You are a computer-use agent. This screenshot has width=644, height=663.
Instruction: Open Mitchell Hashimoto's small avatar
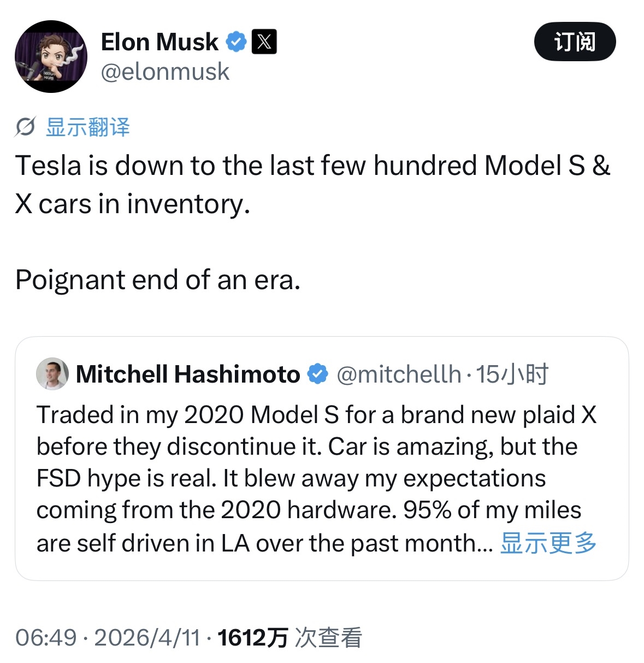tap(52, 374)
